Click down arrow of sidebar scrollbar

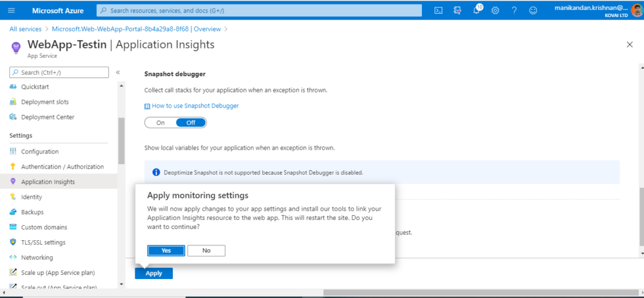coord(121,284)
